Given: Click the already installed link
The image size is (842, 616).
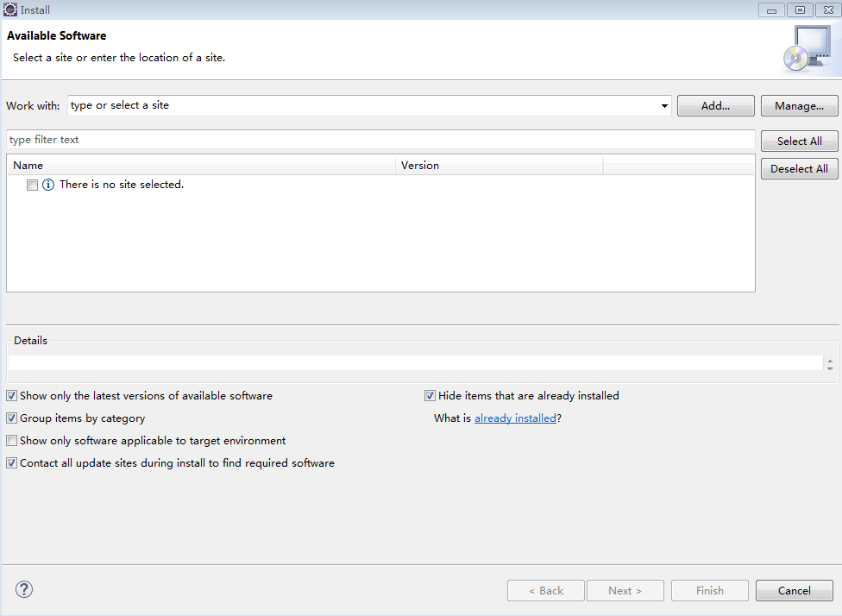Looking at the screenshot, I should point(515,418).
